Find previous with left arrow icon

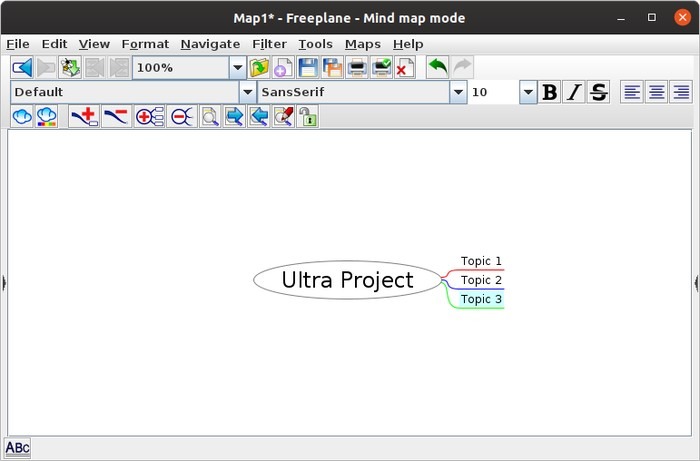pyautogui.click(x=259, y=117)
